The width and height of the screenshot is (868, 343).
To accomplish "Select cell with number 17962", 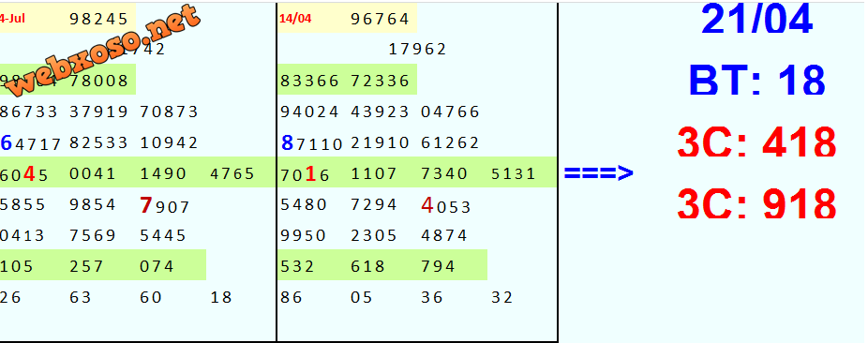I will click(x=417, y=50).
